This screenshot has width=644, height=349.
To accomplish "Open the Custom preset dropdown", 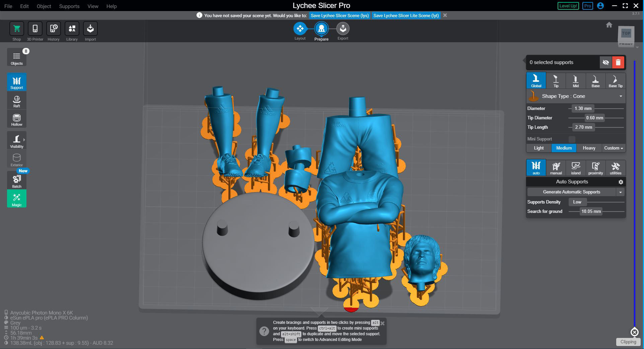I will [x=614, y=148].
